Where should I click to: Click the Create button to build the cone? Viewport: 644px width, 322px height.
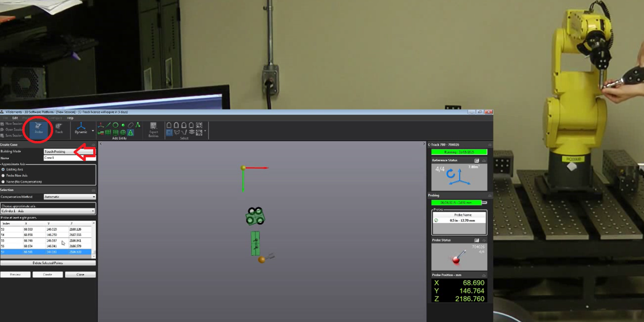[x=48, y=274]
